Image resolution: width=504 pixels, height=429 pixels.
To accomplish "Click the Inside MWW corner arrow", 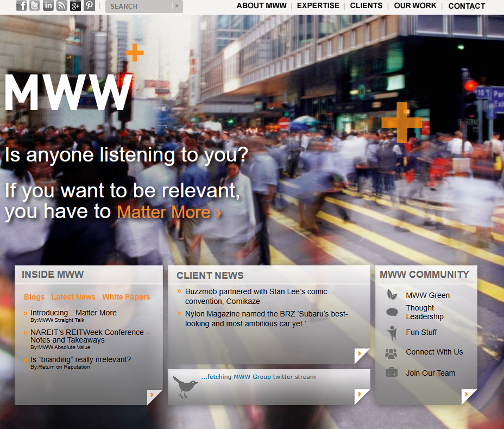I will coord(154,397).
